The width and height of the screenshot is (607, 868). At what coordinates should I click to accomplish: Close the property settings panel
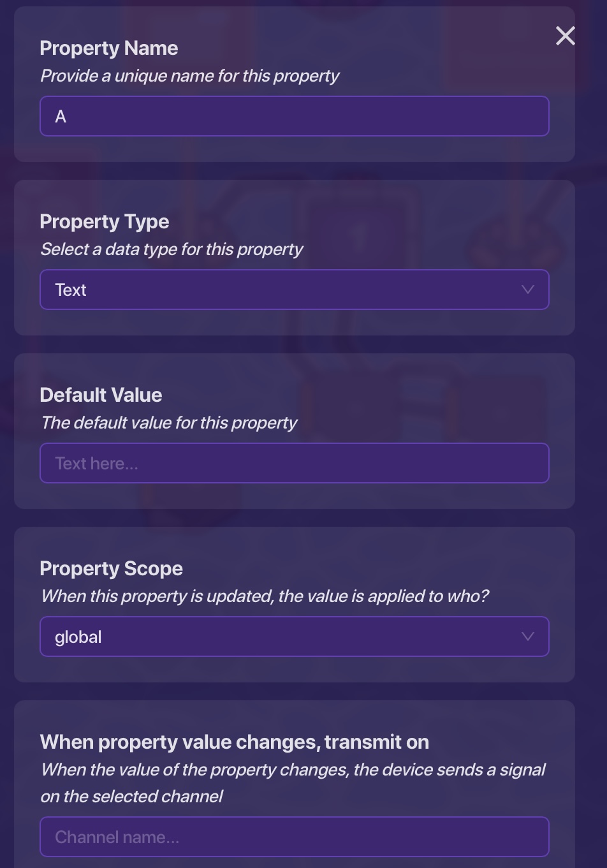pyautogui.click(x=565, y=36)
